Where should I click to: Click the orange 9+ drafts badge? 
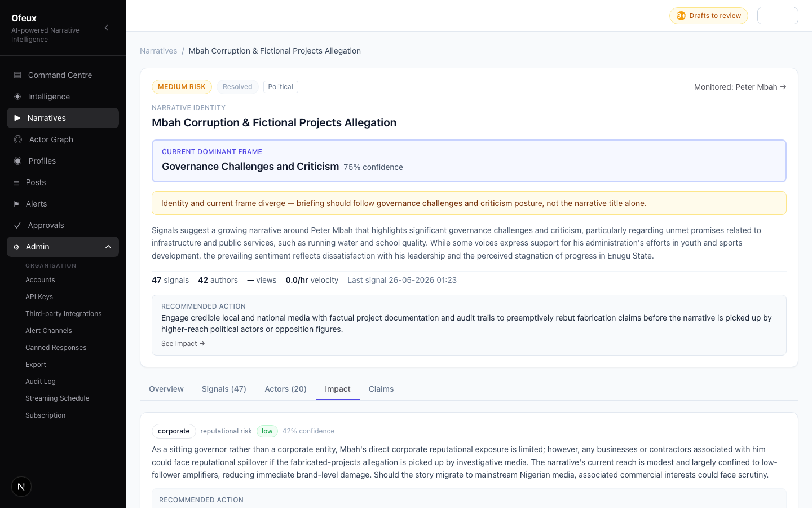click(681, 16)
